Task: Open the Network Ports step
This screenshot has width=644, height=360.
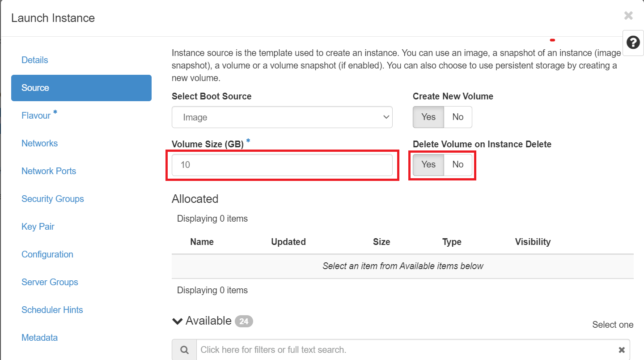Action: click(49, 171)
